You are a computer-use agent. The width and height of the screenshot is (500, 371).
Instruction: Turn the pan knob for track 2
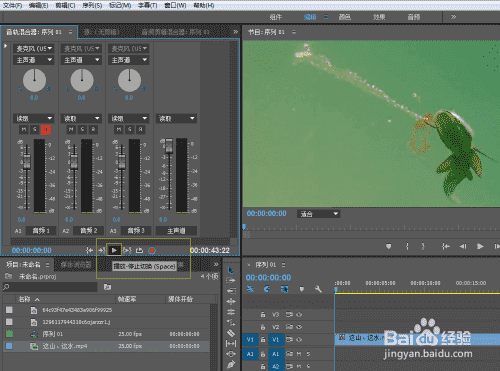pyautogui.click(x=82, y=80)
